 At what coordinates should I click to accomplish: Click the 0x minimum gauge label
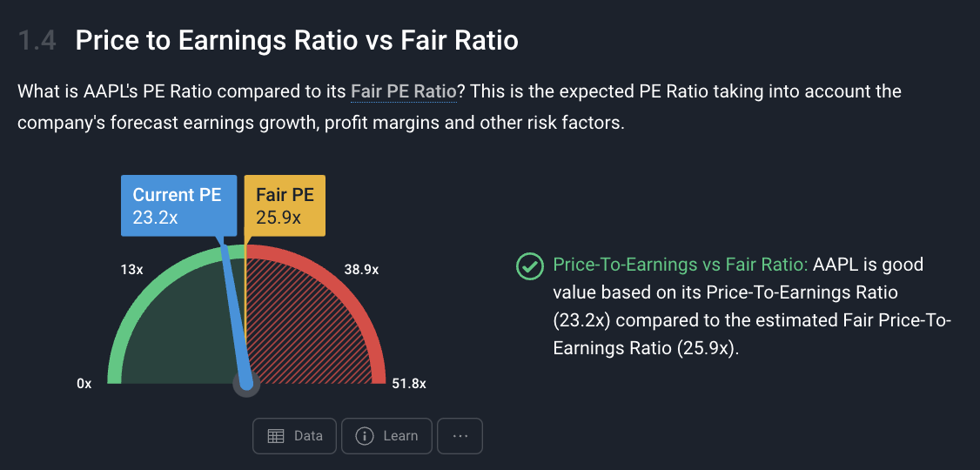(x=84, y=384)
